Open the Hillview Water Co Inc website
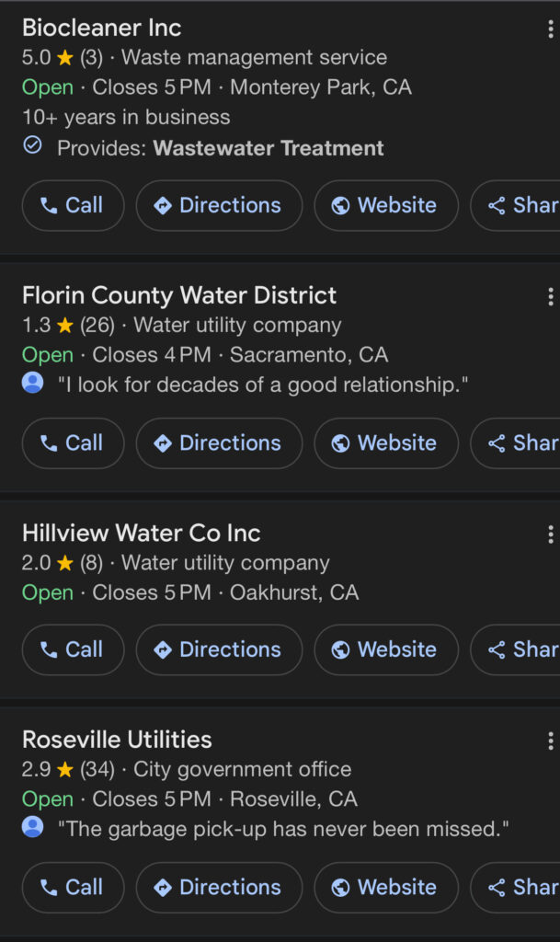The width and height of the screenshot is (560, 942). click(386, 649)
